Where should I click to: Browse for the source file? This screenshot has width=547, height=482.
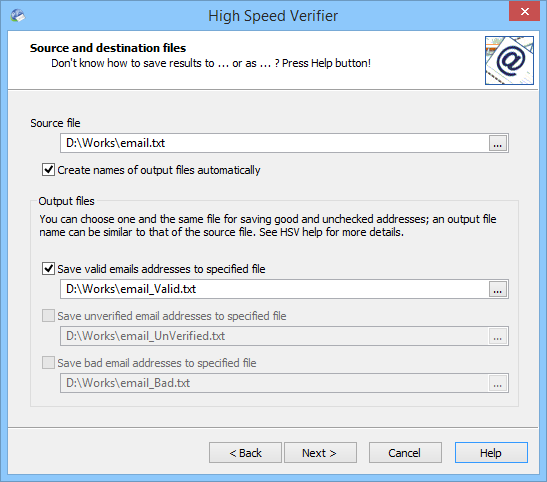497,143
